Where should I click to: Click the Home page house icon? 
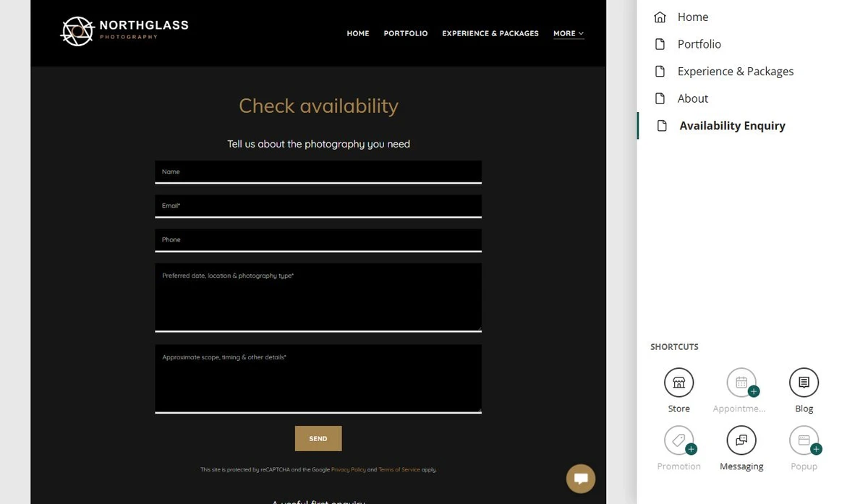click(660, 17)
